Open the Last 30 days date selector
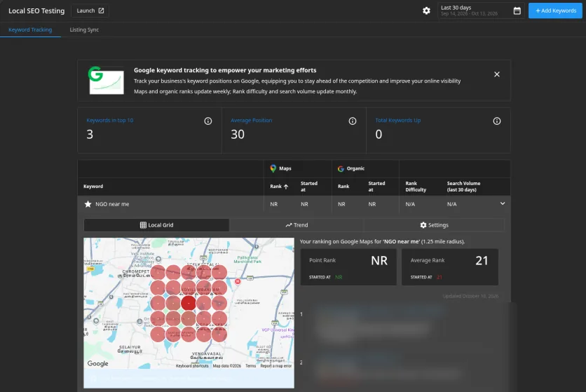Viewport: 586px width, 392px height. coord(481,11)
